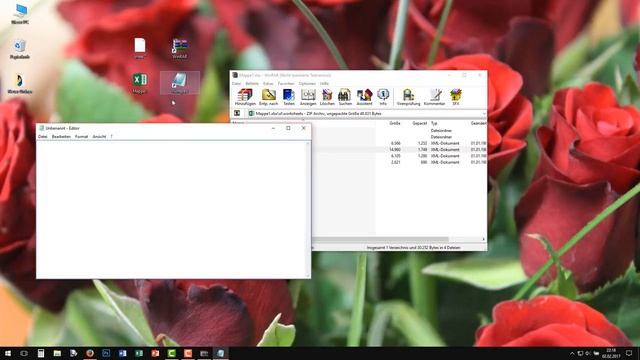Screen dimensions: 640x360
Task: Click WinRAR scrollbar right arrow
Action: [x=484, y=239]
